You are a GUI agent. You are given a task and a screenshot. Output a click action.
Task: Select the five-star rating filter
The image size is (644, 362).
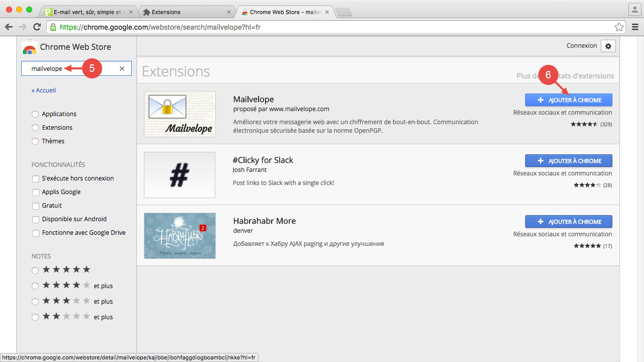(35, 270)
